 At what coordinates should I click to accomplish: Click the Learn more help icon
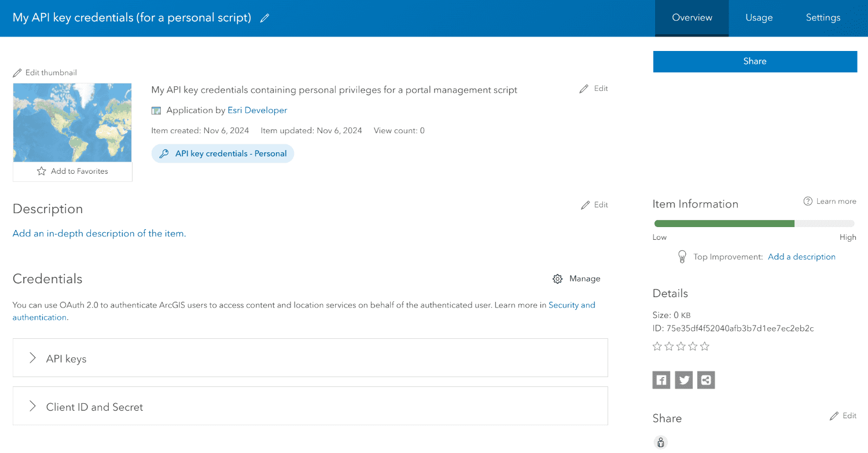pos(808,201)
